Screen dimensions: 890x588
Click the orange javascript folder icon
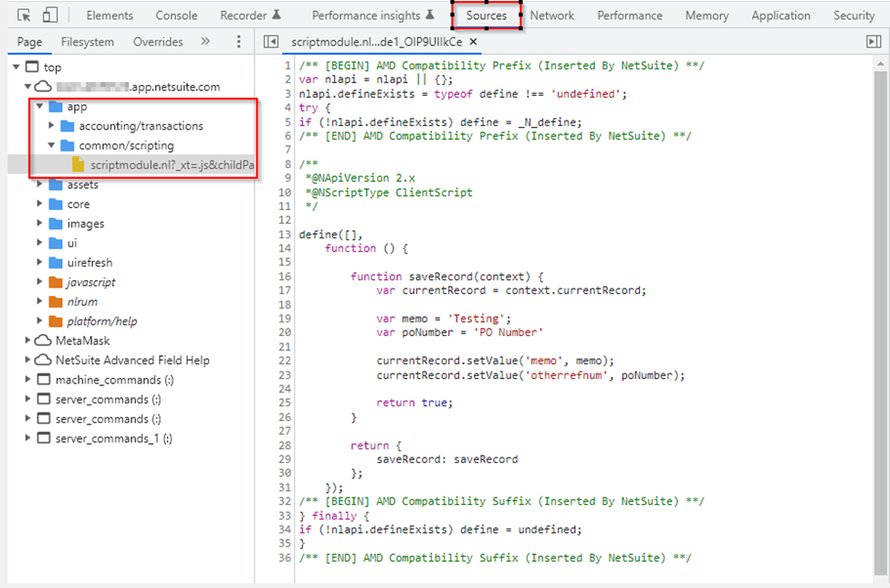tap(56, 281)
